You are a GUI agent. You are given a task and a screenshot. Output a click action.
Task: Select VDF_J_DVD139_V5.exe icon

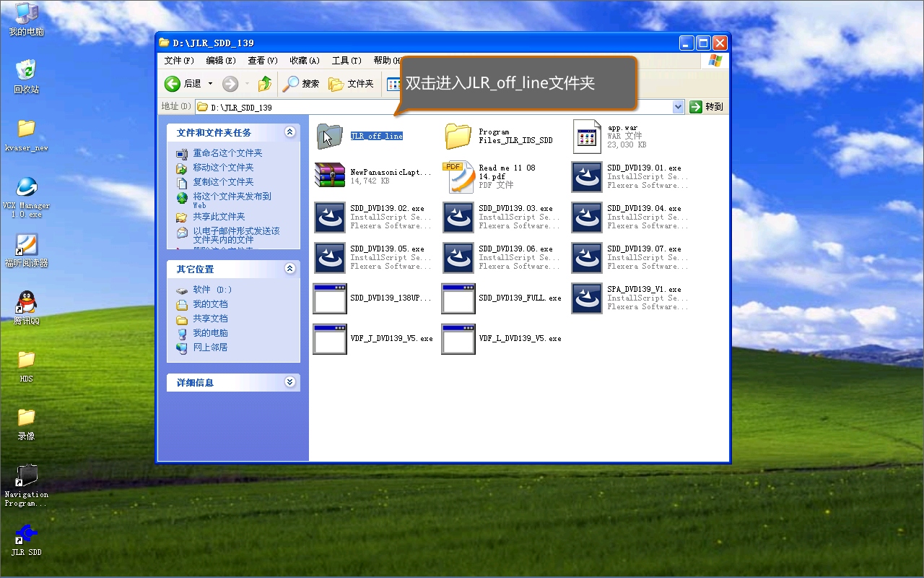tap(330, 339)
